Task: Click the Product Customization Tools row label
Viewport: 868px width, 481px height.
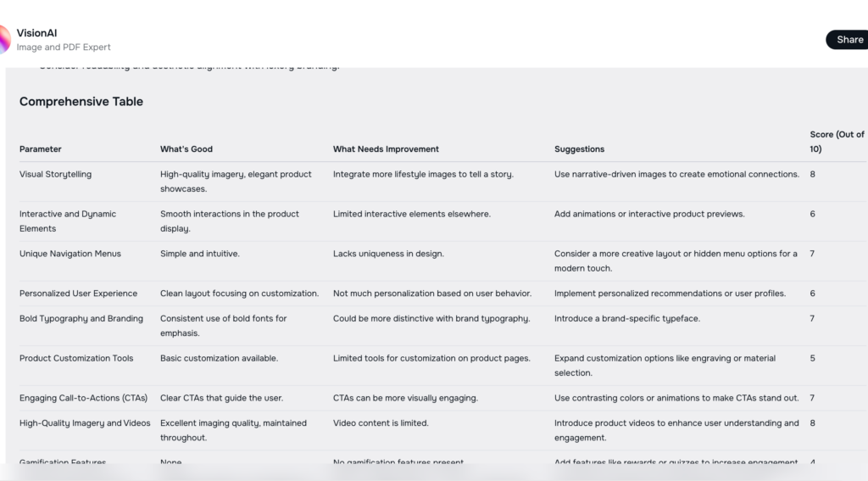Action: tap(76, 359)
